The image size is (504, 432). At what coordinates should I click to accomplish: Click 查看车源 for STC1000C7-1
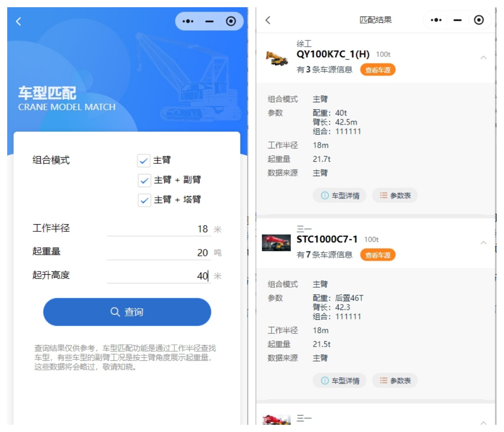[378, 255]
